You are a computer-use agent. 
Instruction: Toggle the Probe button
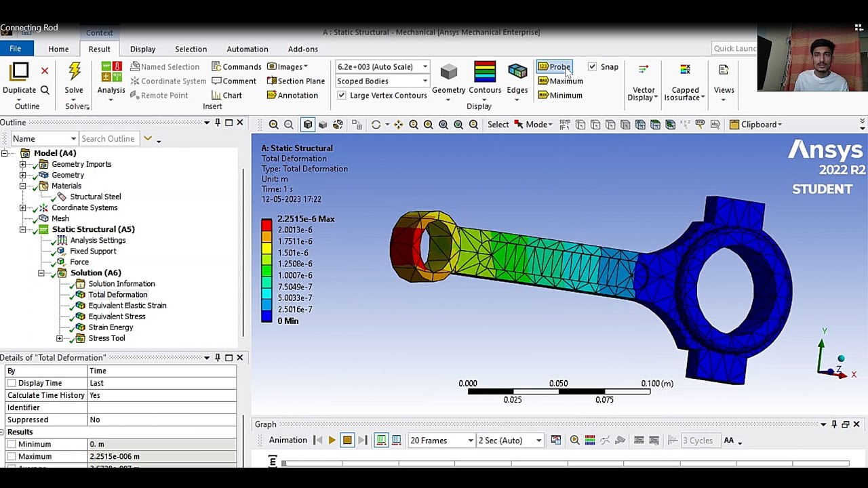tap(554, 66)
